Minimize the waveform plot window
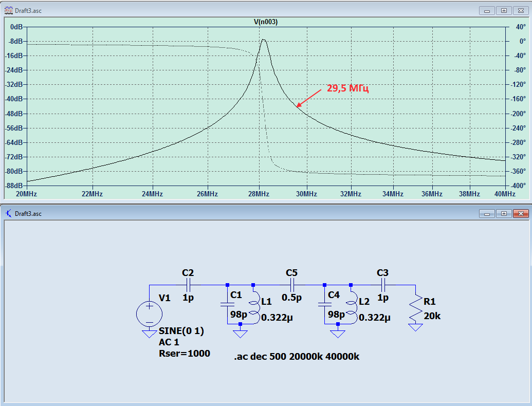This screenshot has width=532, height=406. pyautogui.click(x=487, y=10)
